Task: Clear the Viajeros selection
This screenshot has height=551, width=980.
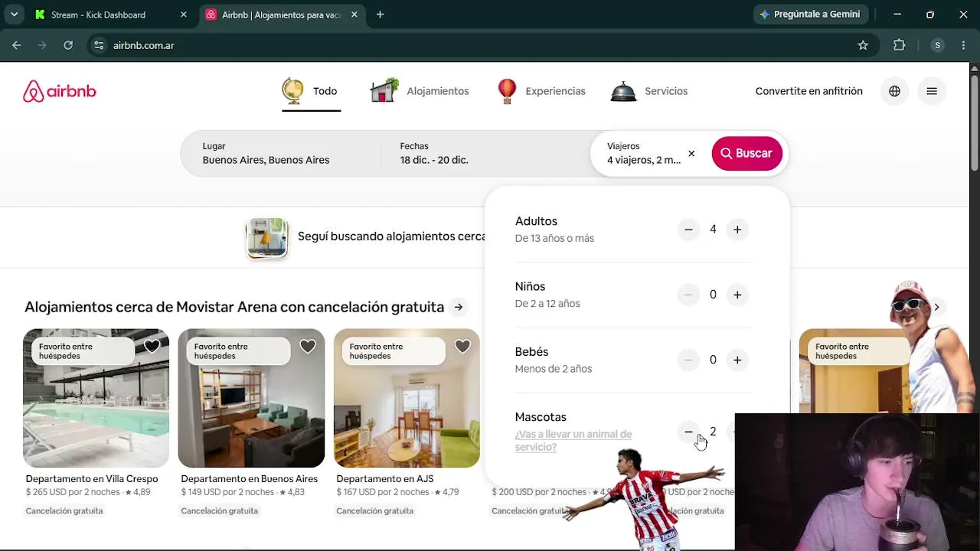Action: click(x=691, y=154)
